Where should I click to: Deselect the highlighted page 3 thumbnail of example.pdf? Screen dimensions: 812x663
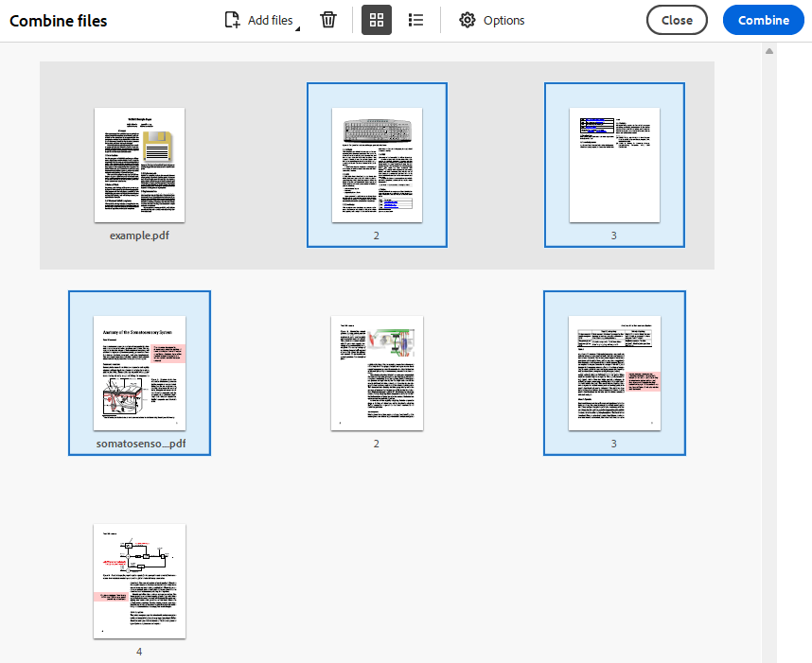tap(614, 166)
